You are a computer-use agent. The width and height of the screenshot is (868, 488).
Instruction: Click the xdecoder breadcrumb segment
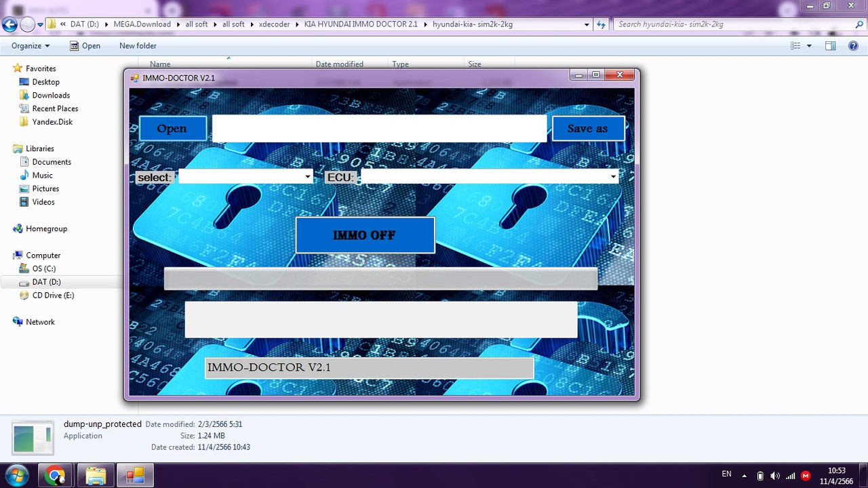pos(274,24)
